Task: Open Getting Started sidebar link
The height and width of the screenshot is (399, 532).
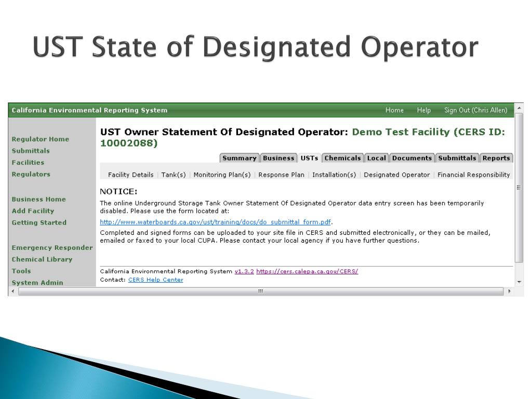Action: tap(39, 222)
